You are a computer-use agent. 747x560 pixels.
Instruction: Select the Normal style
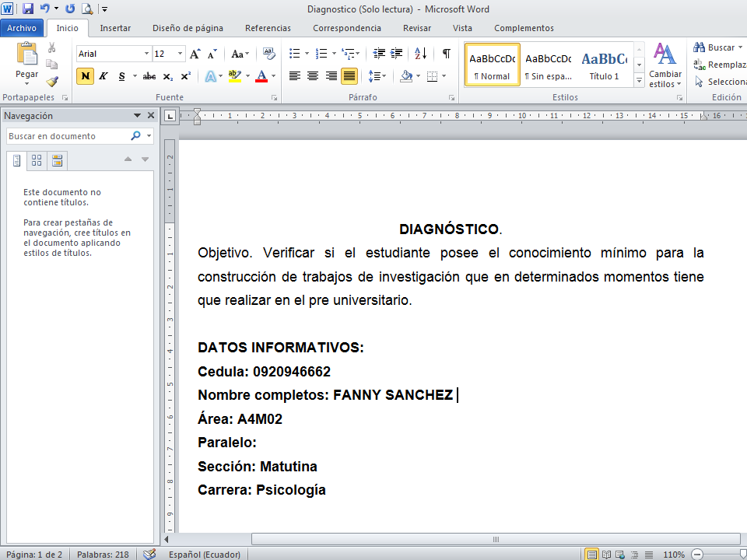492,65
